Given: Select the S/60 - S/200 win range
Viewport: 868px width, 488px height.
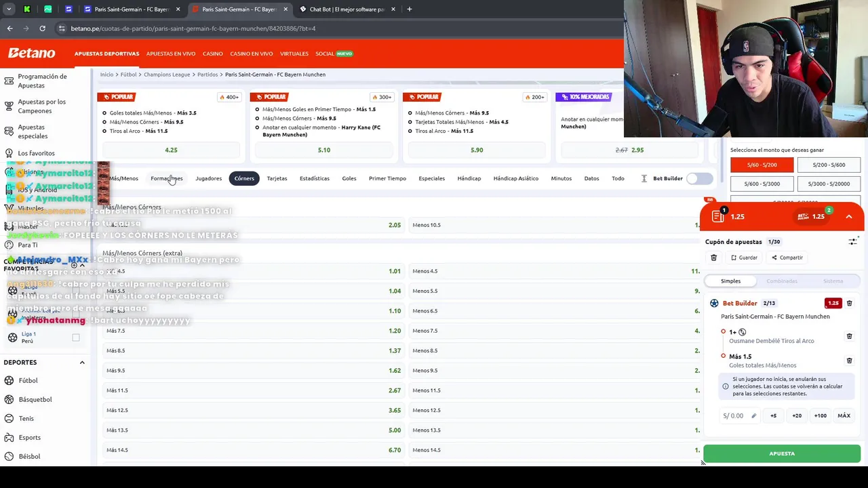Looking at the screenshot, I should coord(762,165).
